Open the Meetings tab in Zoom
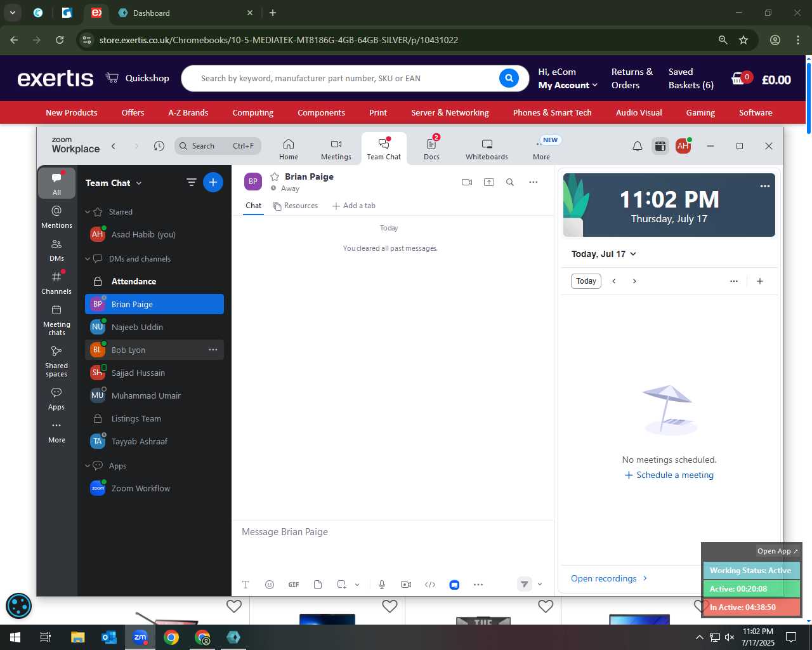The image size is (812, 650). [336, 149]
